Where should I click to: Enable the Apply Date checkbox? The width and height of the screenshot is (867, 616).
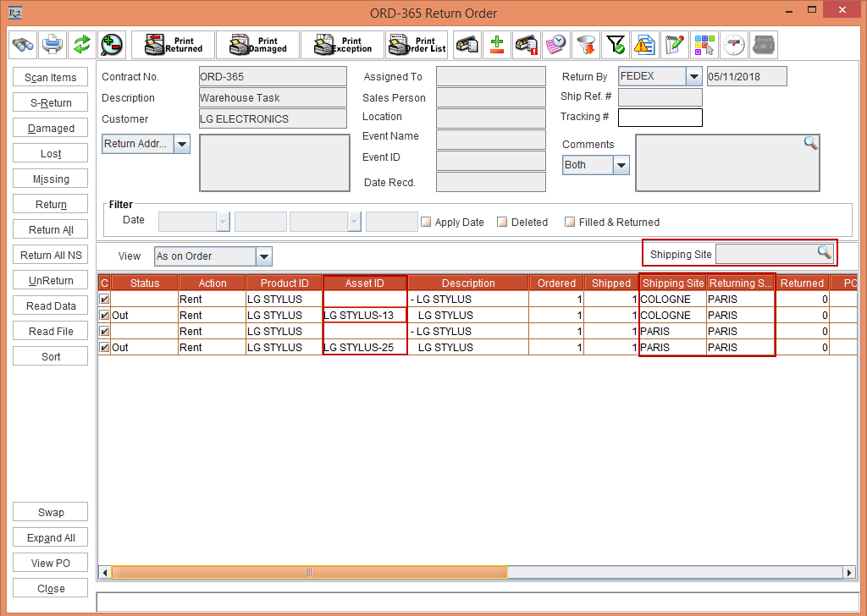coord(427,223)
